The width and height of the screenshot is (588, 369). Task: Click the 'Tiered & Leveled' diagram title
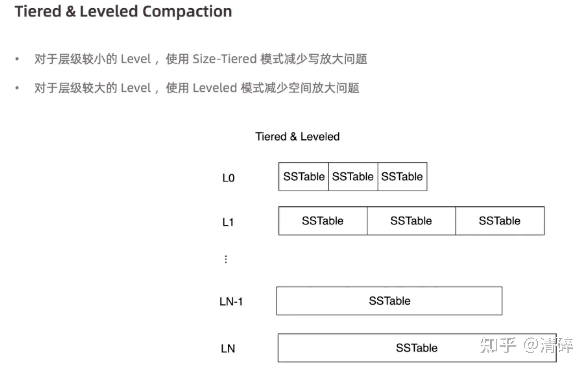[x=297, y=136]
